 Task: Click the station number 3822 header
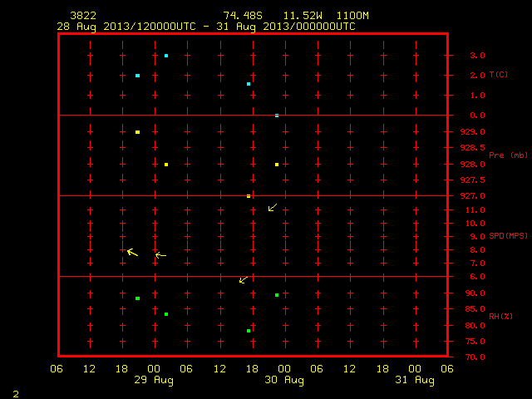[83, 16]
